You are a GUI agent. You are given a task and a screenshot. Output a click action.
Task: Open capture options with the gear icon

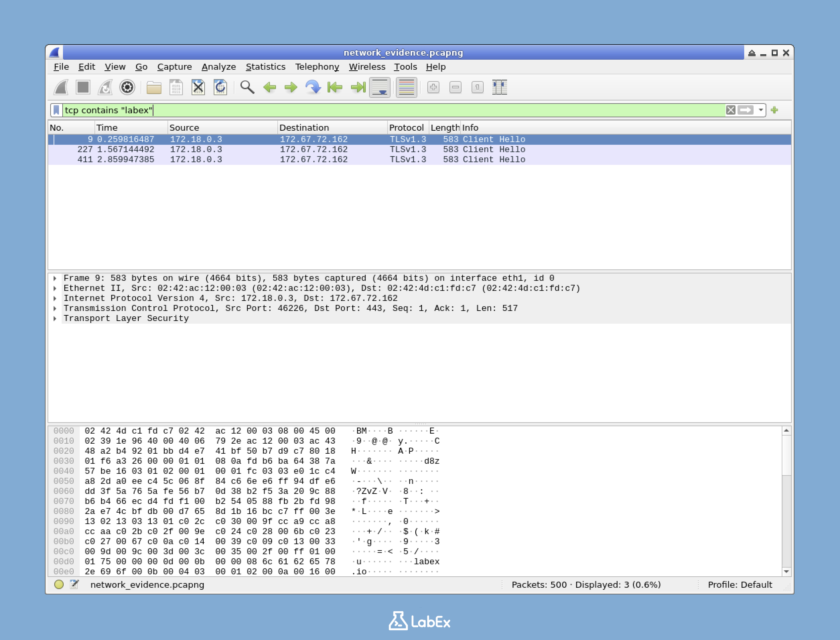tap(128, 87)
